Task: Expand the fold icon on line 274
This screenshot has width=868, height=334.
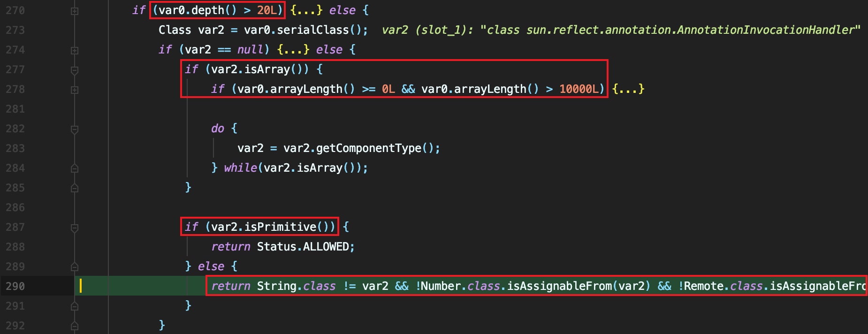Action: point(74,50)
